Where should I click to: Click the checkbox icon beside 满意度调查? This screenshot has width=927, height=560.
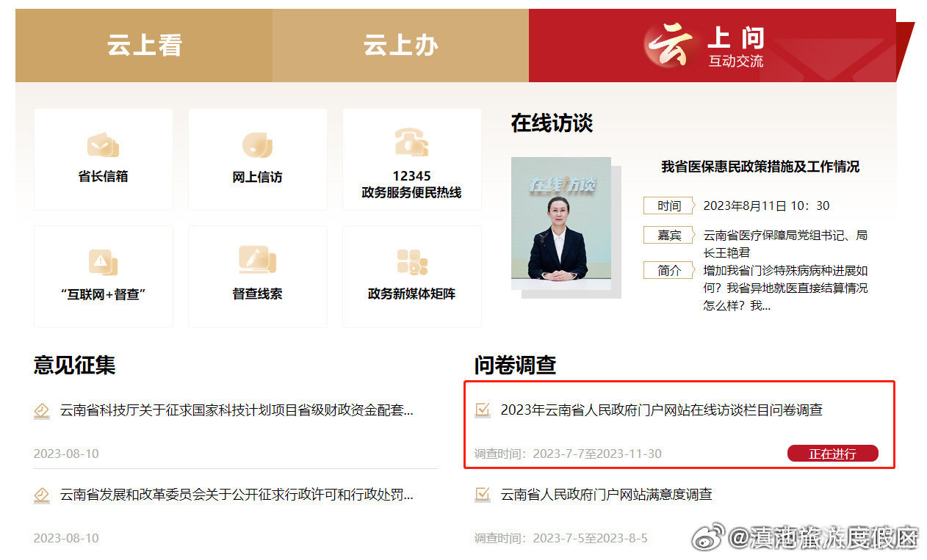tap(483, 495)
